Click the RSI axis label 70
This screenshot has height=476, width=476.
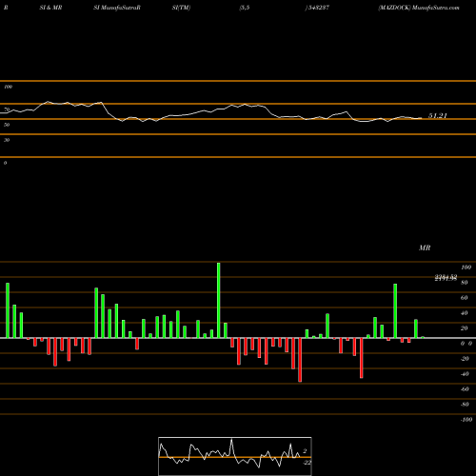(x=7, y=109)
